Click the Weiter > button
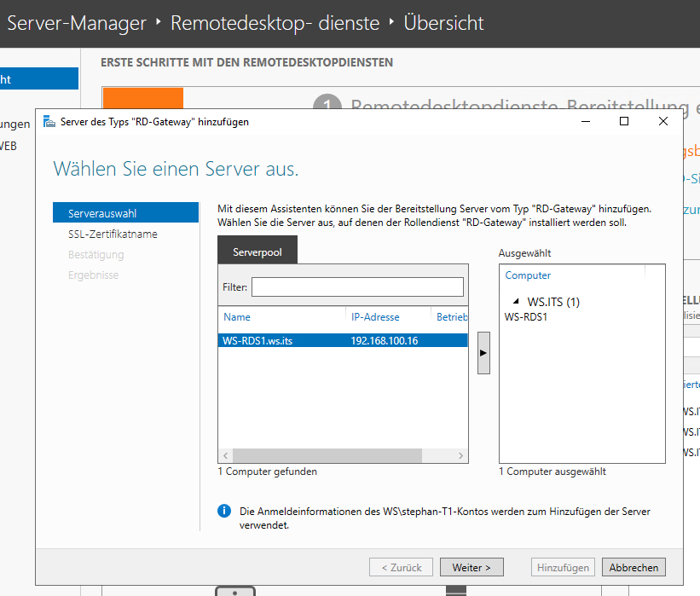 click(x=471, y=567)
